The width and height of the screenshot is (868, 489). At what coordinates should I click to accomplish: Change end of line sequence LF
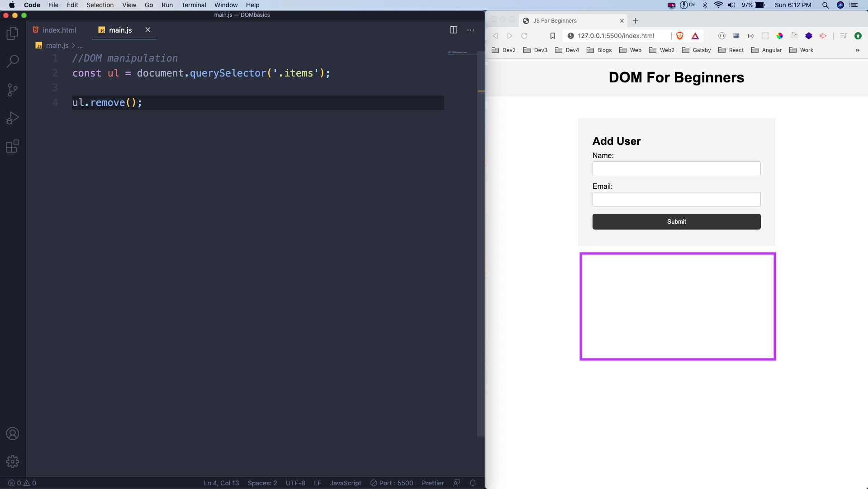coord(318,483)
